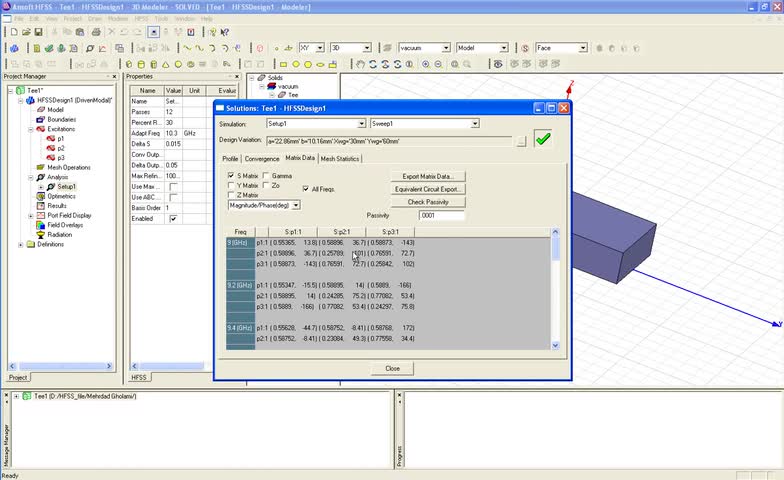
Task: Open the vacuum material dropdown
Action: tap(446, 48)
